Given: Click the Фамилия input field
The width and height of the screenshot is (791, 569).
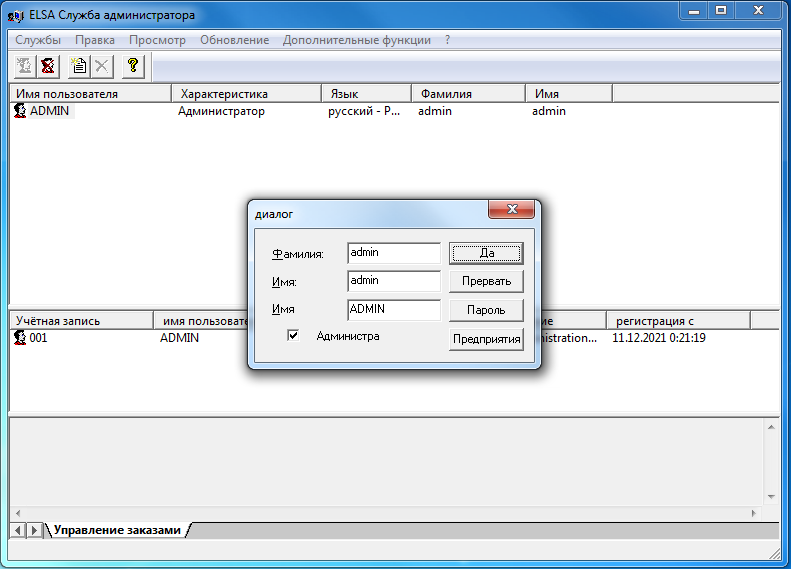Looking at the screenshot, I should coord(394,253).
